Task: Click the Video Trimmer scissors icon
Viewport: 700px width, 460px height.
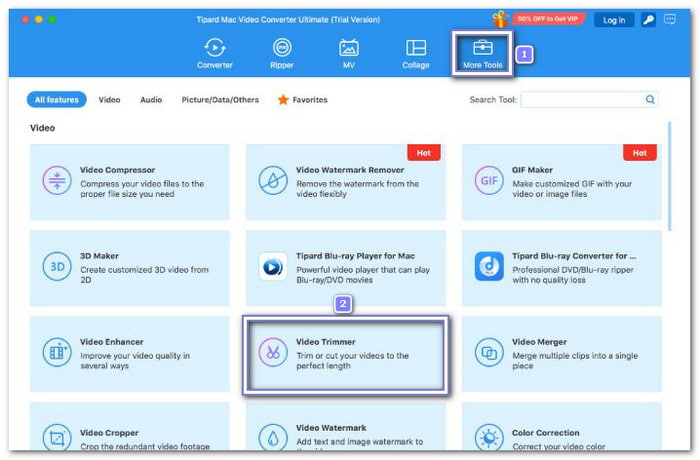Action: click(273, 352)
